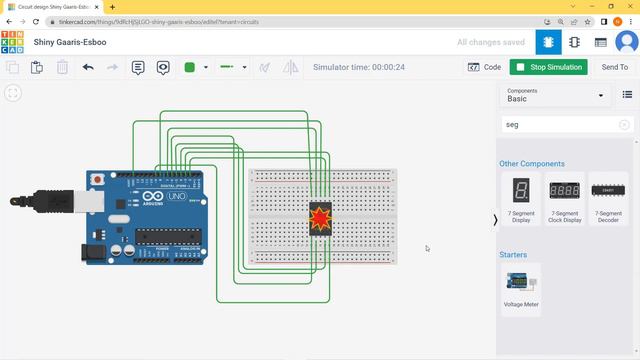Select the Circuit design browser tab
Image resolution: width=640 pixels, height=360 pixels.
(x=53, y=7)
